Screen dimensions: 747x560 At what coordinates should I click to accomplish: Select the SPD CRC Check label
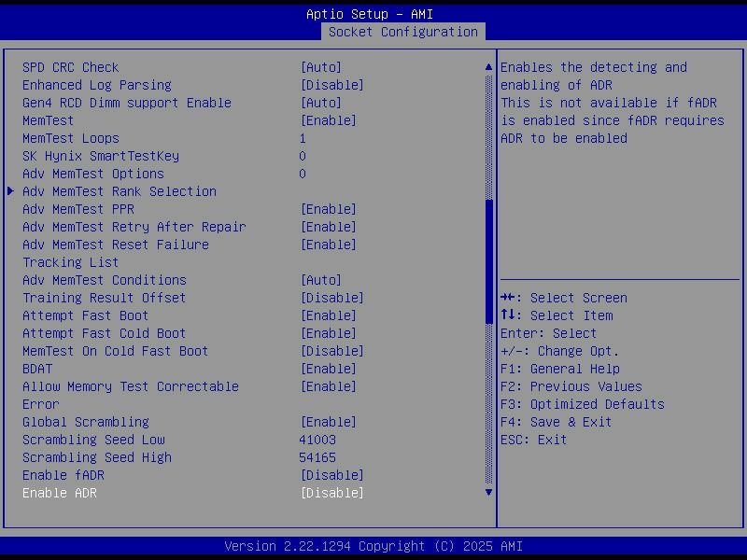pyautogui.click(x=71, y=67)
